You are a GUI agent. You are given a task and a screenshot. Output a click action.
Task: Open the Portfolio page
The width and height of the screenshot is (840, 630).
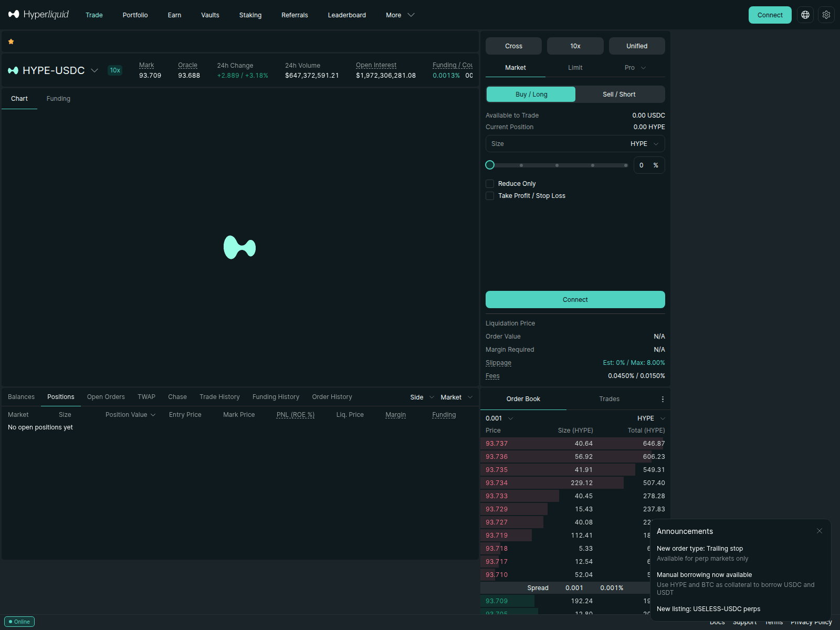point(135,15)
